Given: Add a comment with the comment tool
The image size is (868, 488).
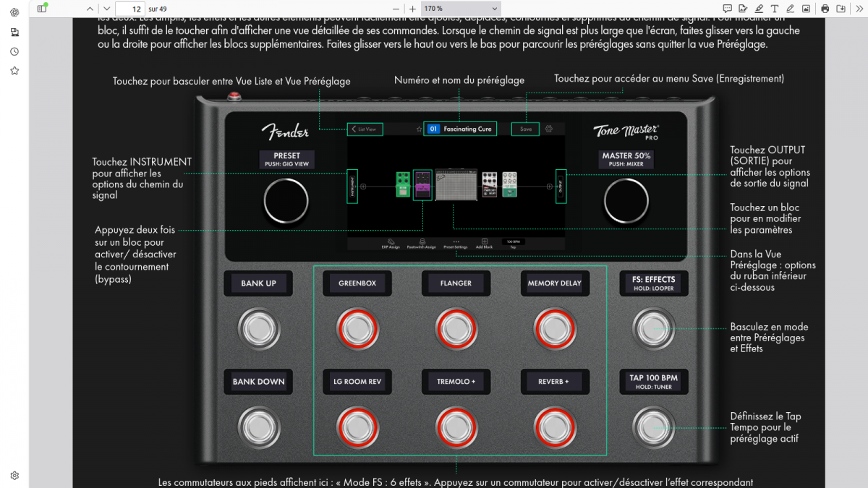Looking at the screenshot, I should tap(727, 9).
